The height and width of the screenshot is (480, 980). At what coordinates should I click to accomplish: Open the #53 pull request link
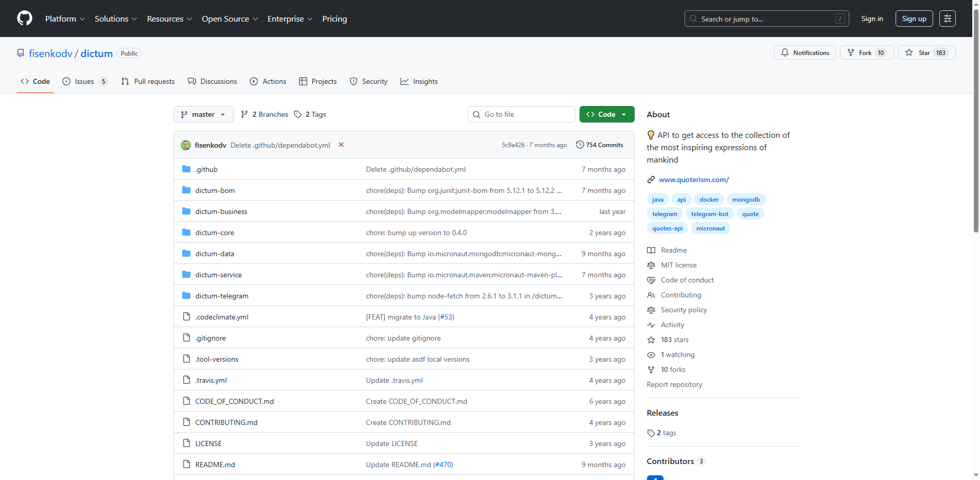point(446,317)
